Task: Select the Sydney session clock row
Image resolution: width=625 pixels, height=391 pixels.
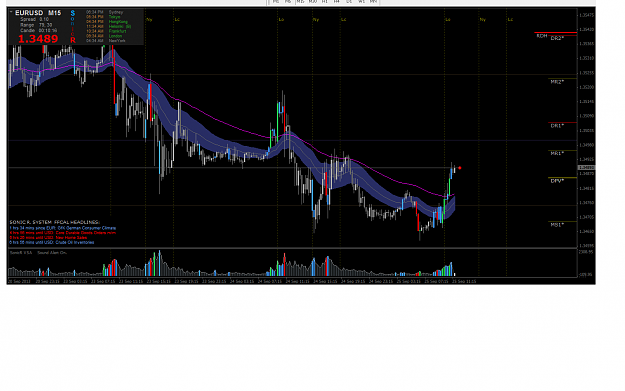Action: pos(105,12)
